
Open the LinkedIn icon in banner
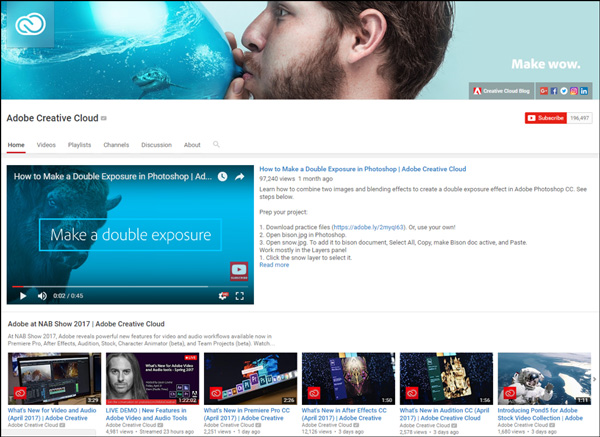coord(584,91)
